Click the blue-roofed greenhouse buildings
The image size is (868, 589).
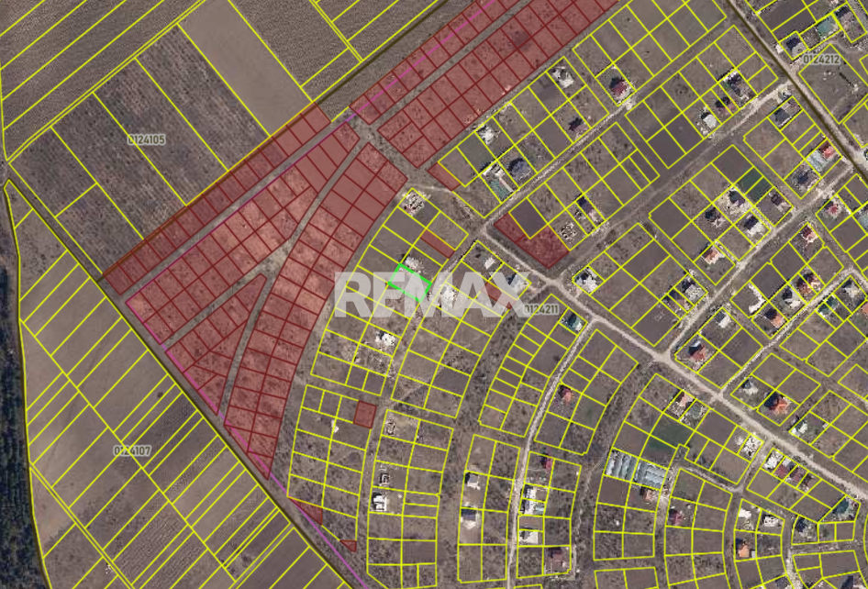pos(635,469)
